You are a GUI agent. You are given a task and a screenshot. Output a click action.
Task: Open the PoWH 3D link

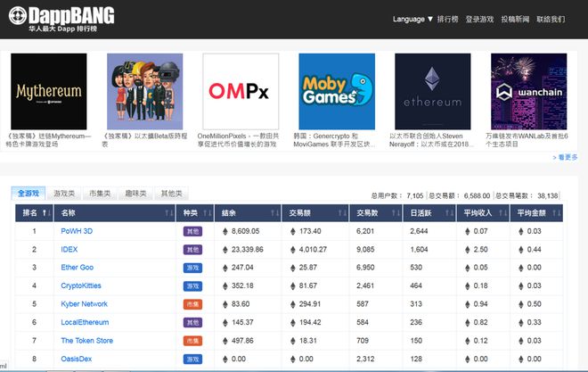[77, 231]
